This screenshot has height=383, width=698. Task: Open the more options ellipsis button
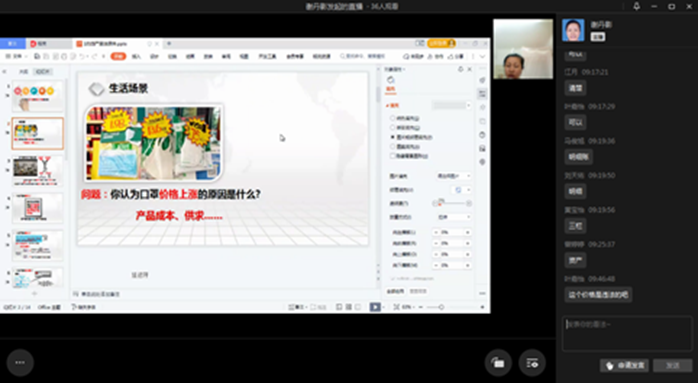[20, 363]
